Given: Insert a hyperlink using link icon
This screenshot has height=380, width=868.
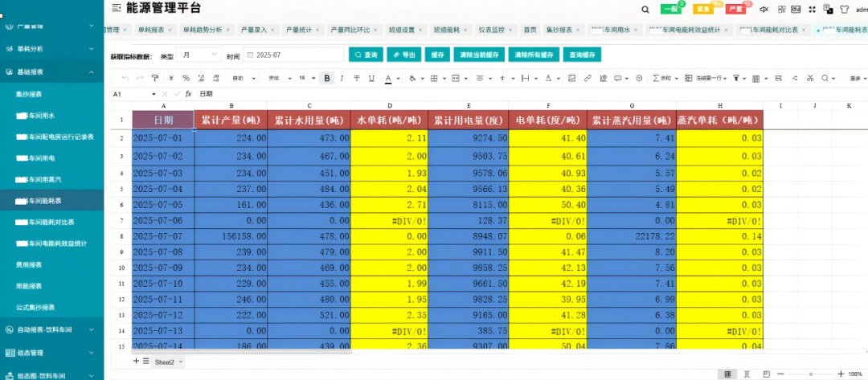Looking at the screenshot, I should pos(588,79).
